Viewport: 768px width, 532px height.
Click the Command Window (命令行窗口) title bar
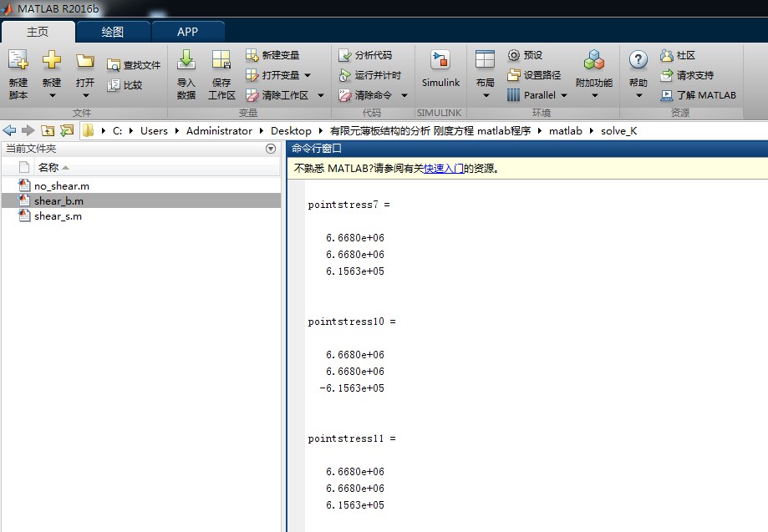point(527,149)
